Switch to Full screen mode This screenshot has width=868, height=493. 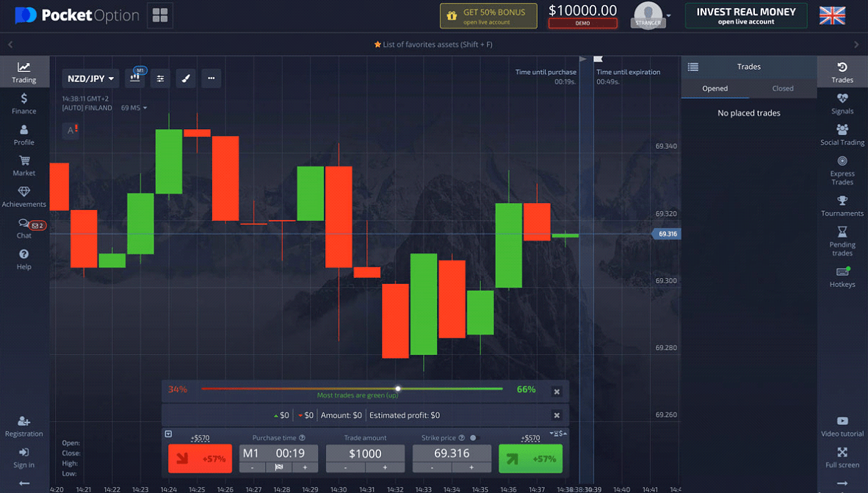[842, 458]
